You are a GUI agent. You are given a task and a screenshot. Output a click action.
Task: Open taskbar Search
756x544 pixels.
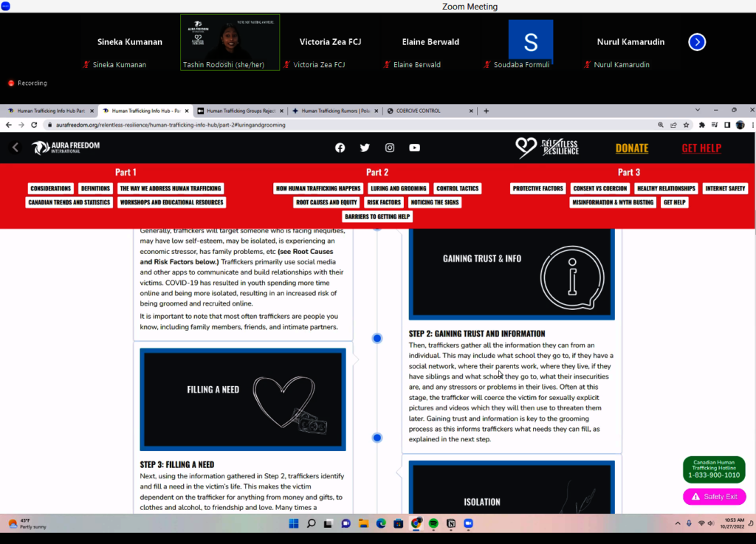coord(311,523)
